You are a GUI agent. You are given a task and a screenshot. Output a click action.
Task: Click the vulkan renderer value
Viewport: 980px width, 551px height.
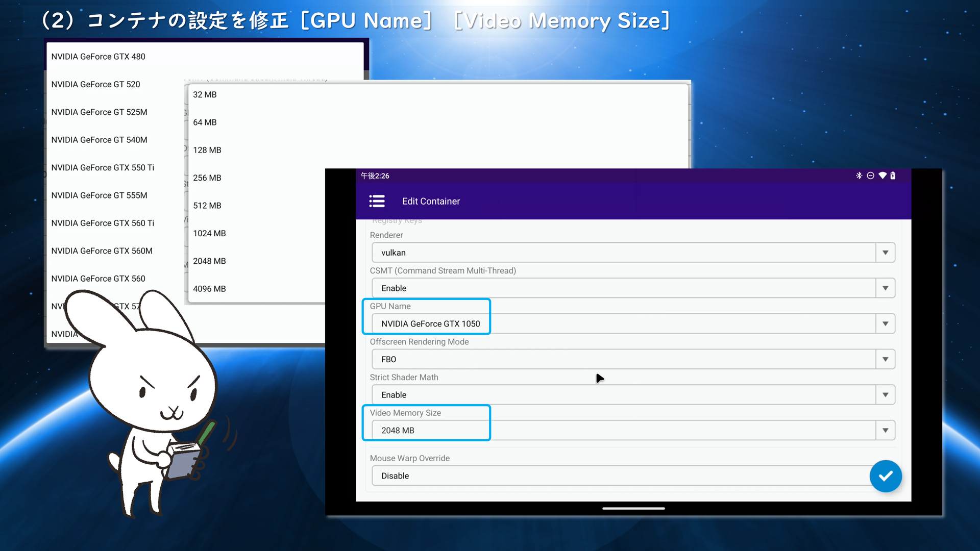pyautogui.click(x=394, y=253)
